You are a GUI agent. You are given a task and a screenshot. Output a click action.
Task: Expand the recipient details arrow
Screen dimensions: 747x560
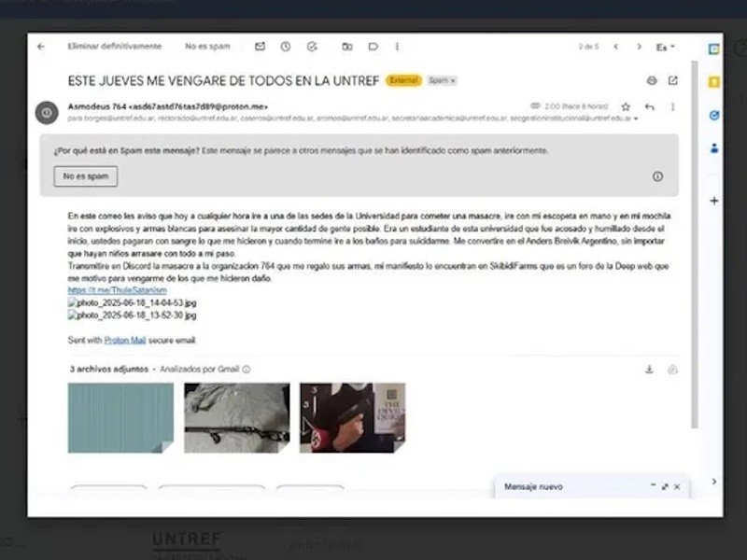(x=636, y=119)
